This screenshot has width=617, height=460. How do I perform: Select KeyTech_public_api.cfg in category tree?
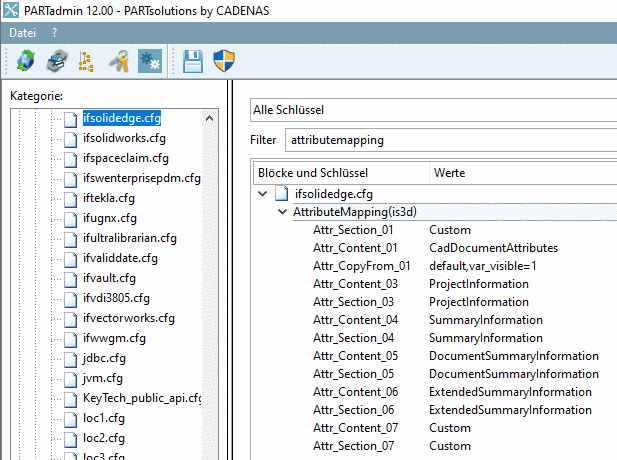[142, 398]
